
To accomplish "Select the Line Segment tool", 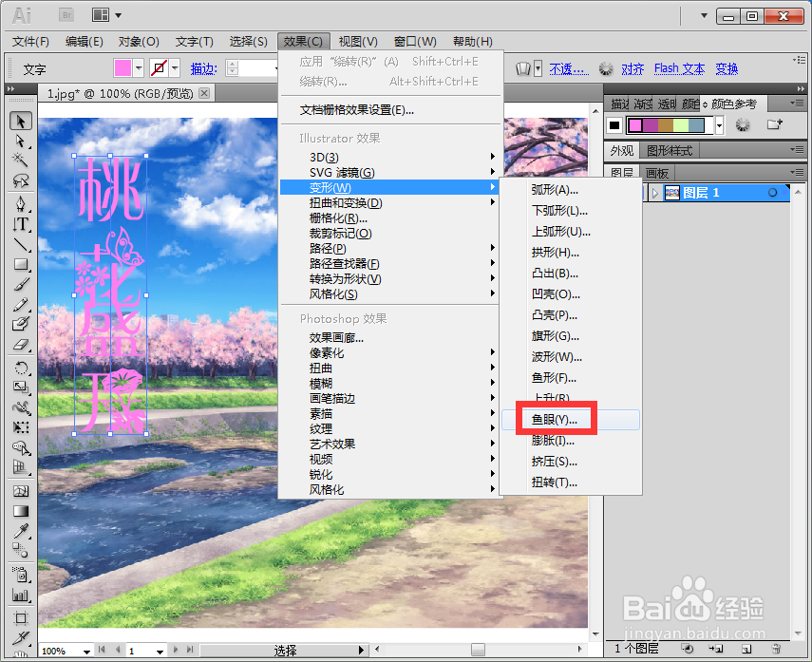I will point(21,244).
